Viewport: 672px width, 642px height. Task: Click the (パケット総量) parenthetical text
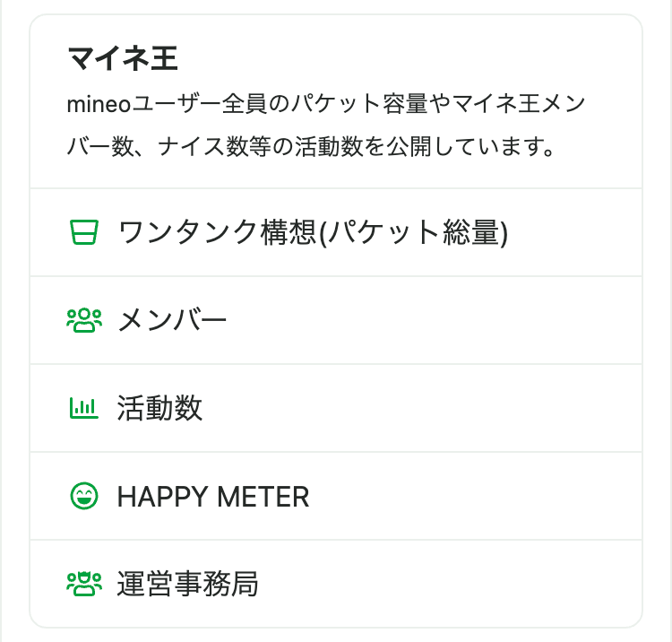[x=414, y=233]
